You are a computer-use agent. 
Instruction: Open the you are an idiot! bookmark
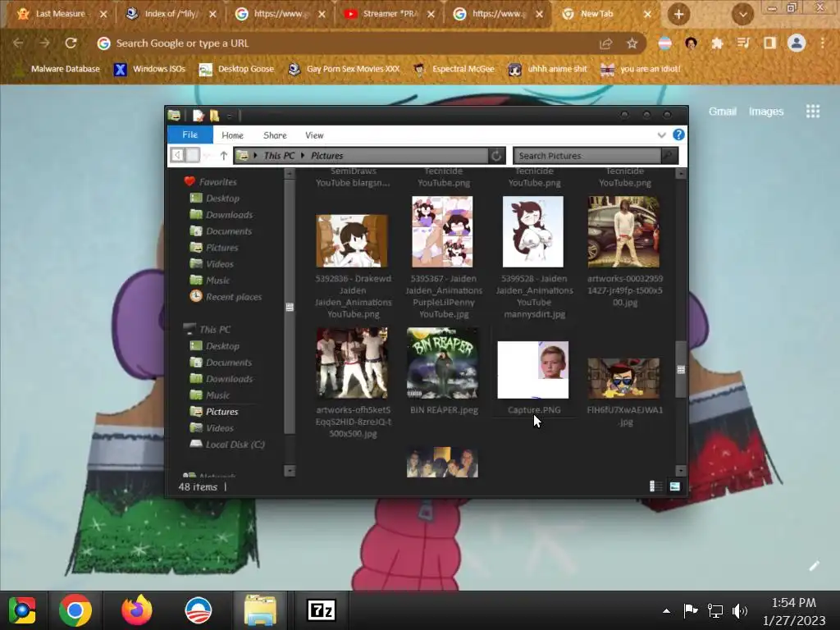(x=641, y=69)
